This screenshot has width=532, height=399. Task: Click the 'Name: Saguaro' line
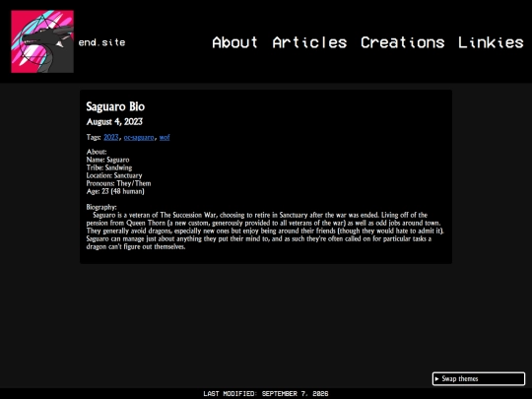click(x=108, y=160)
